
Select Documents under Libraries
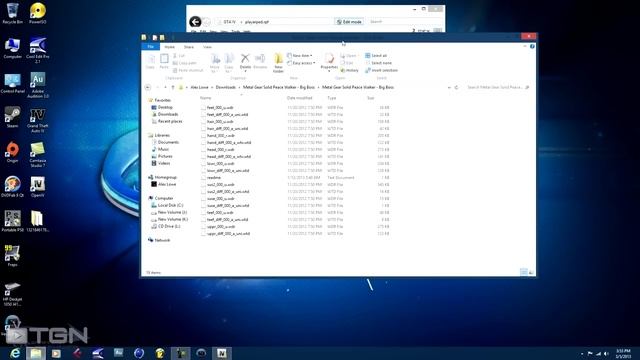click(165, 142)
